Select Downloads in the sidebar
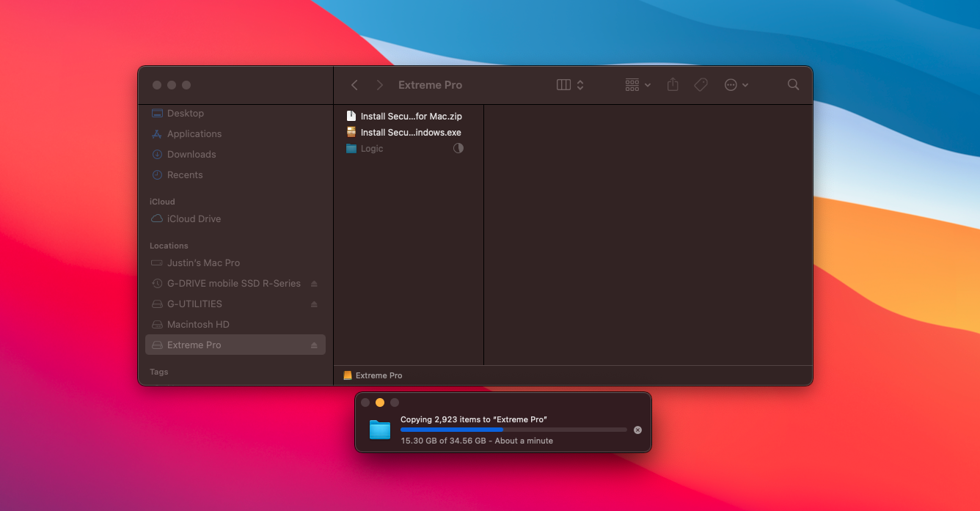The width and height of the screenshot is (980, 511). point(191,155)
